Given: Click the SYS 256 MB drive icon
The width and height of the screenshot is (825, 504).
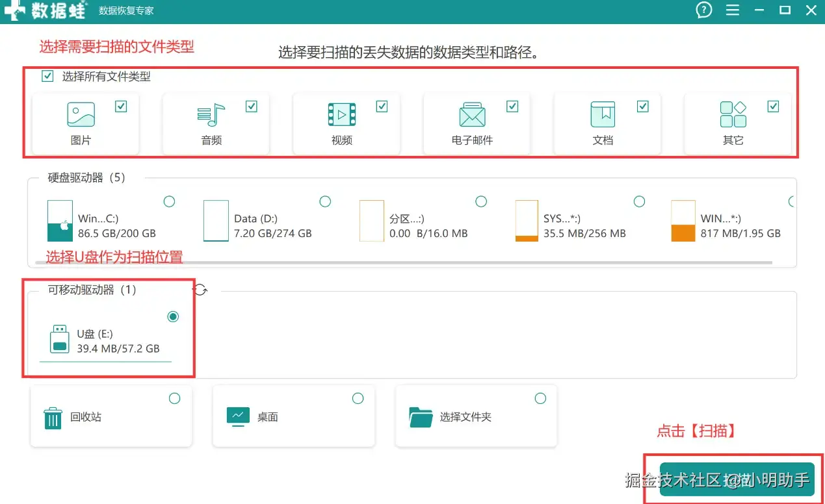Looking at the screenshot, I should [527, 221].
